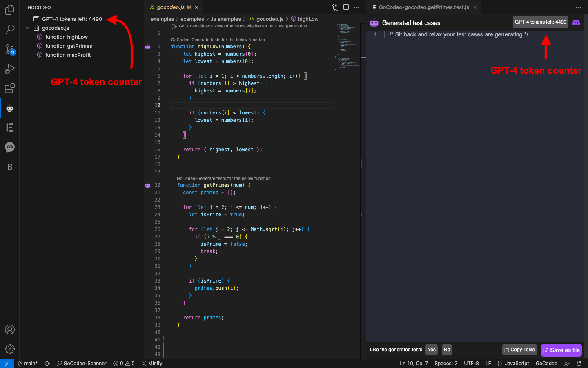Open the GoCodeo robot panel in the activity bar
Viewport: 588px width, 368px height.
pos(9,108)
